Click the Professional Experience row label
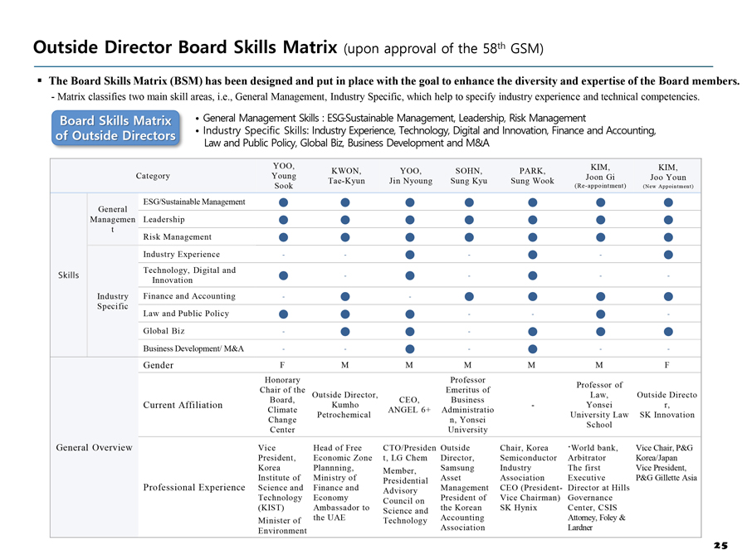The height and width of the screenshot is (560, 747). 194,487
